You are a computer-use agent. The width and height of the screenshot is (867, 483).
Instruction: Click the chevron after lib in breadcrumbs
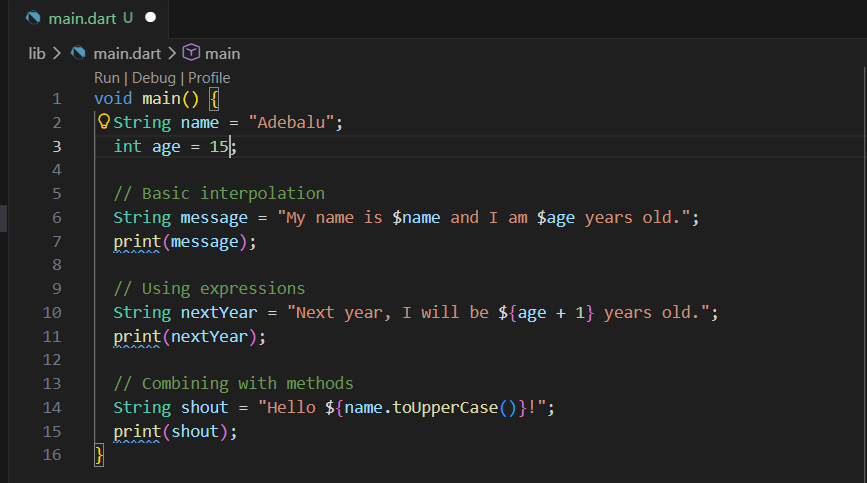[56, 53]
